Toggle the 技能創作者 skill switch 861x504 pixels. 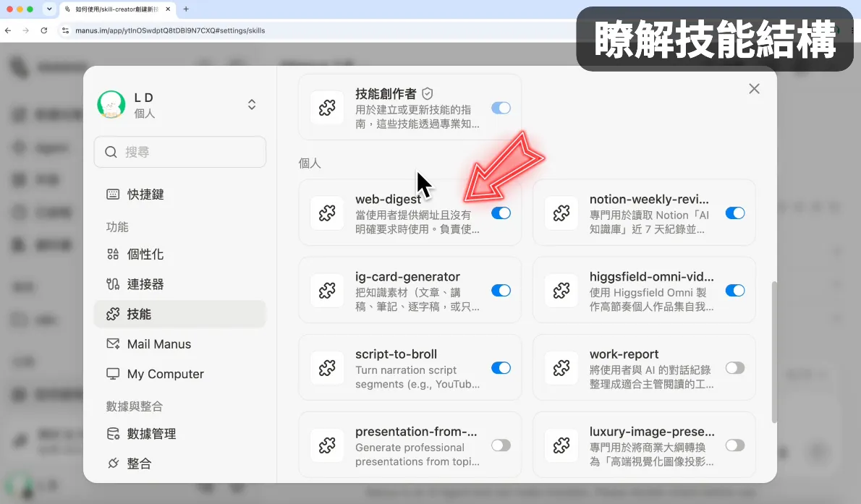pos(501,108)
